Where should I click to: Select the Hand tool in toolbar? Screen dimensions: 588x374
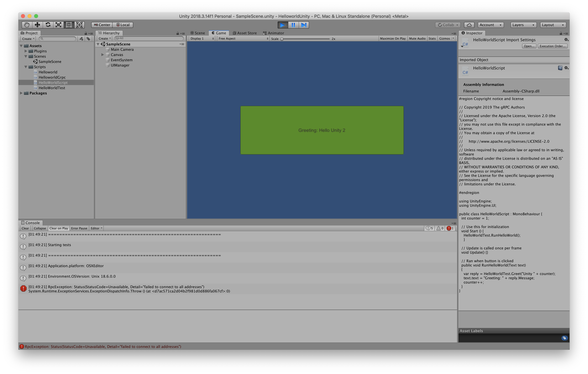tap(27, 25)
